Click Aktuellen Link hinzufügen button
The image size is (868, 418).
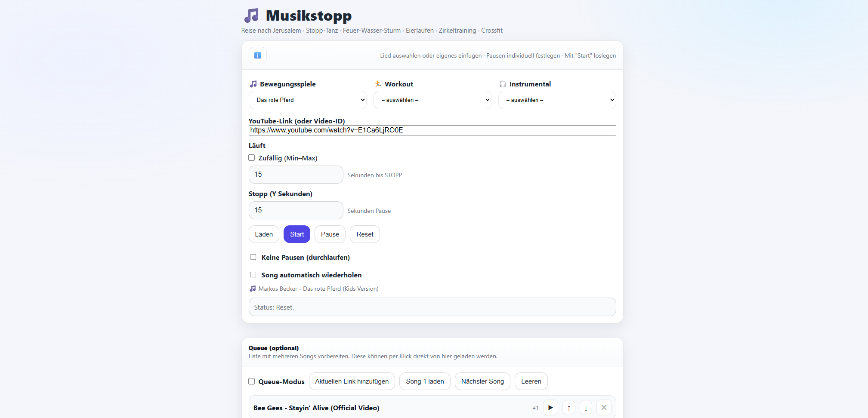pos(352,381)
